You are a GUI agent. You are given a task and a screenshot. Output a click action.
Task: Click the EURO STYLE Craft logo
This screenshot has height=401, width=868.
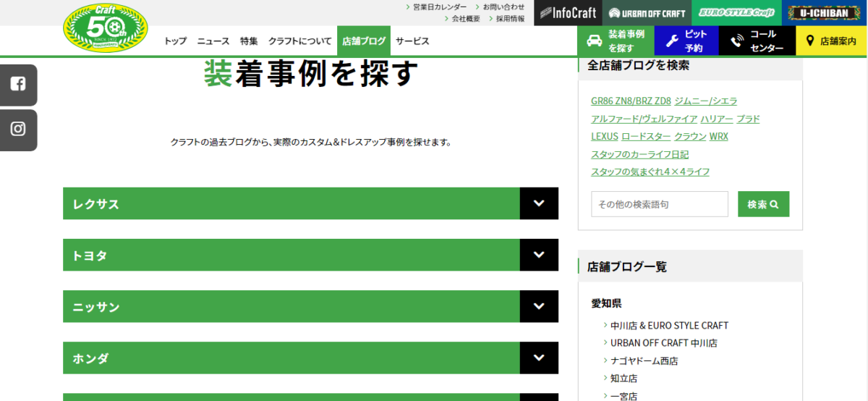click(x=736, y=13)
